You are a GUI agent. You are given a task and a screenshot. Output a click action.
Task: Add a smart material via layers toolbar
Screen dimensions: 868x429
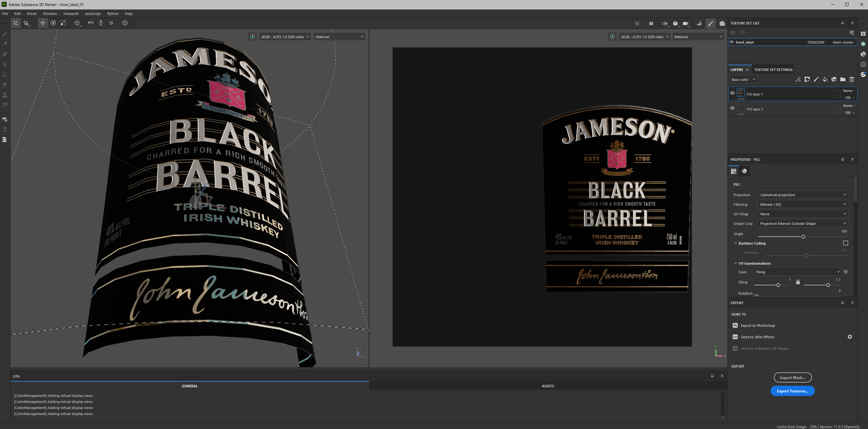click(x=834, y=80)
